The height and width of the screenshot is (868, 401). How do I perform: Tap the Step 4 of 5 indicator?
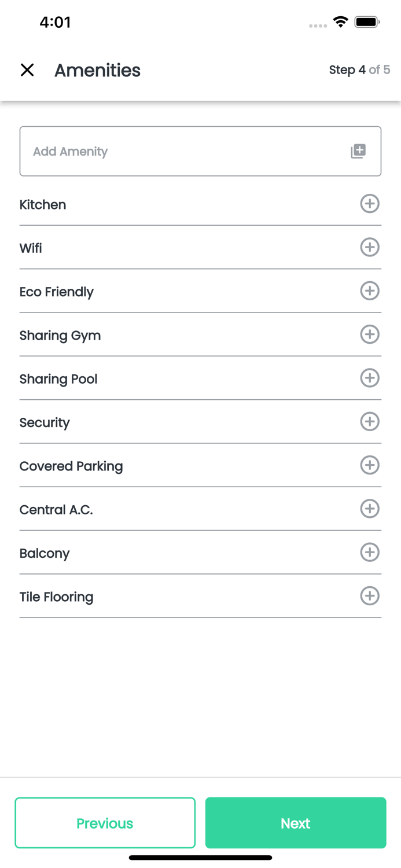tap(359, 70)
